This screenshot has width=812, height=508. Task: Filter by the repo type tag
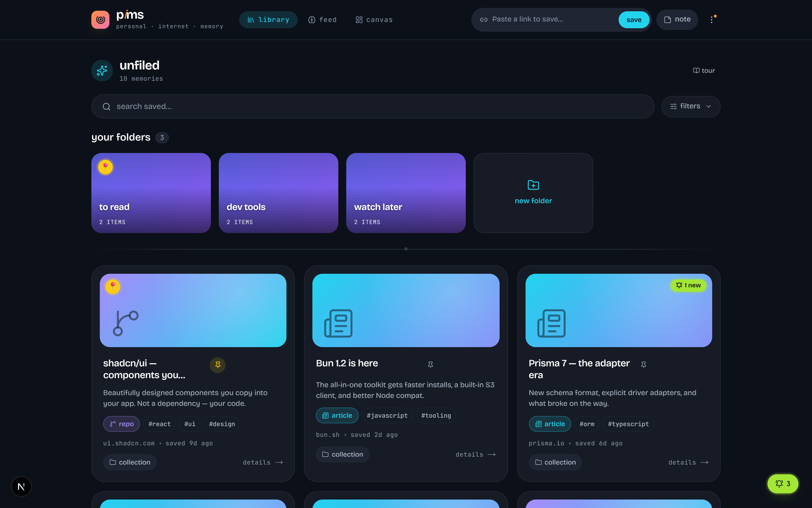122,424
